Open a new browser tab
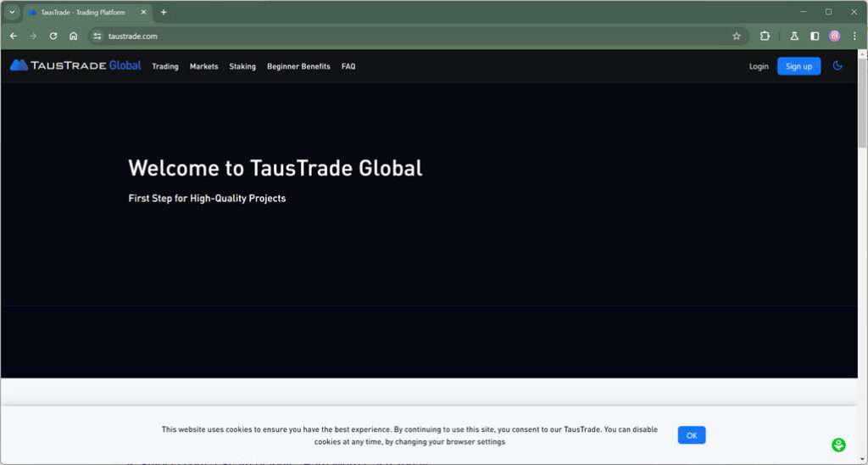 click(164, 12)
